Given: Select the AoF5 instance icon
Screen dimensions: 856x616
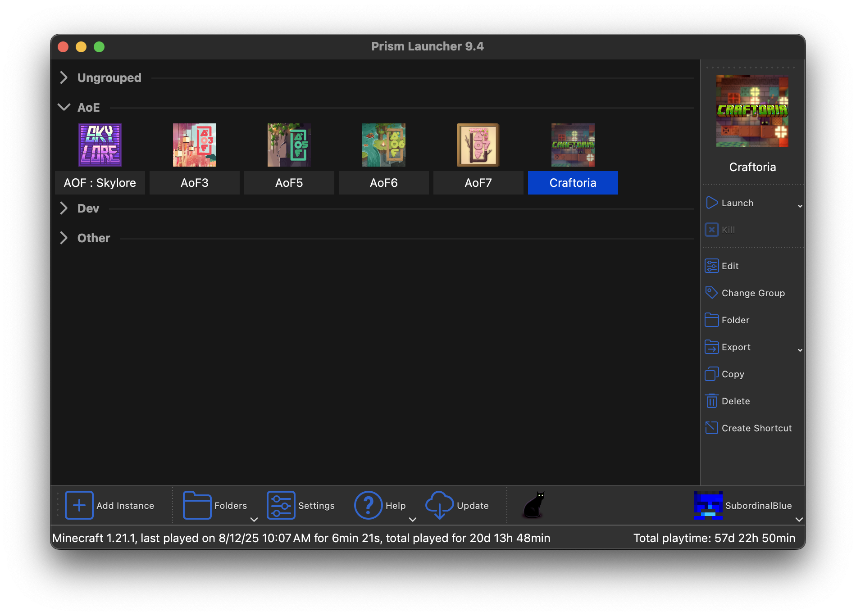Looking at the screenshot, I should click(289, 145).
